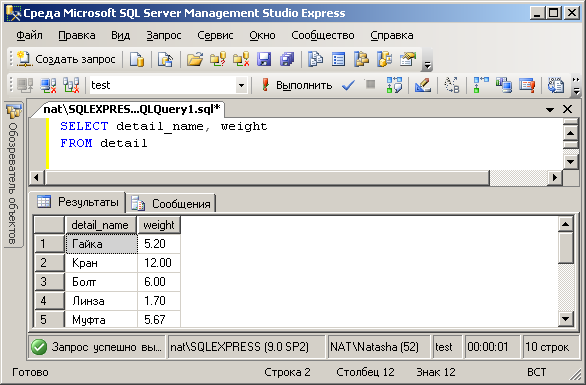Open the Окно menu
Screen dimensions: 586x385
pyautogui.click(x=262, y=36)
